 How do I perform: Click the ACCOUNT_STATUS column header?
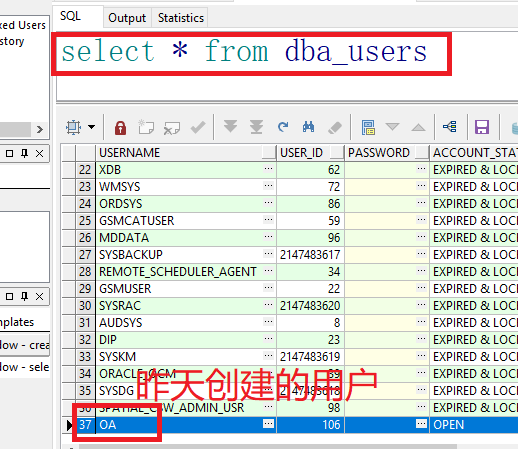click(x=474, y=153)
